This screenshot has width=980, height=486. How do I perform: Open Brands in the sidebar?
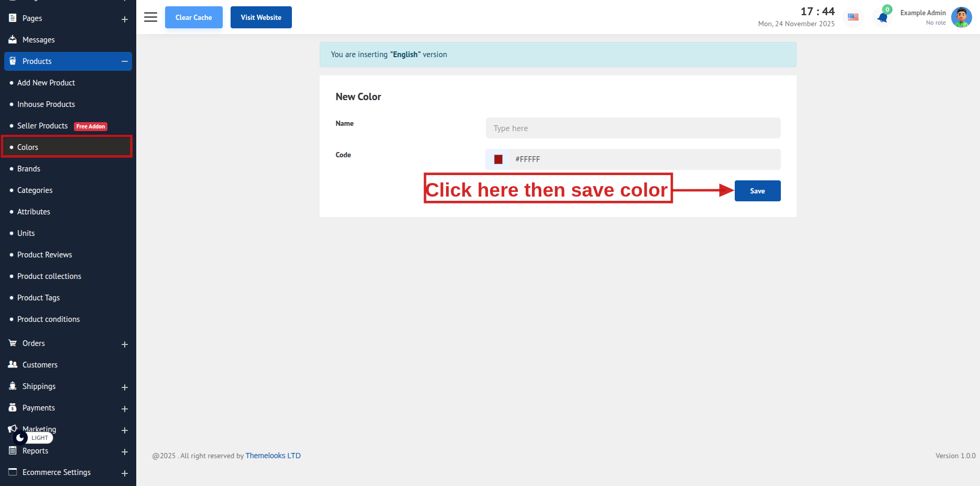click(29, 169)
